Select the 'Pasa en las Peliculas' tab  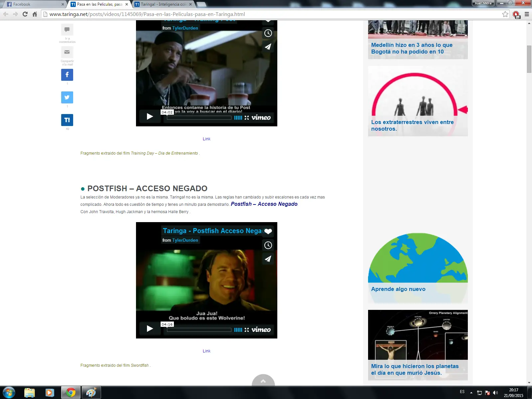pos(99,4)
